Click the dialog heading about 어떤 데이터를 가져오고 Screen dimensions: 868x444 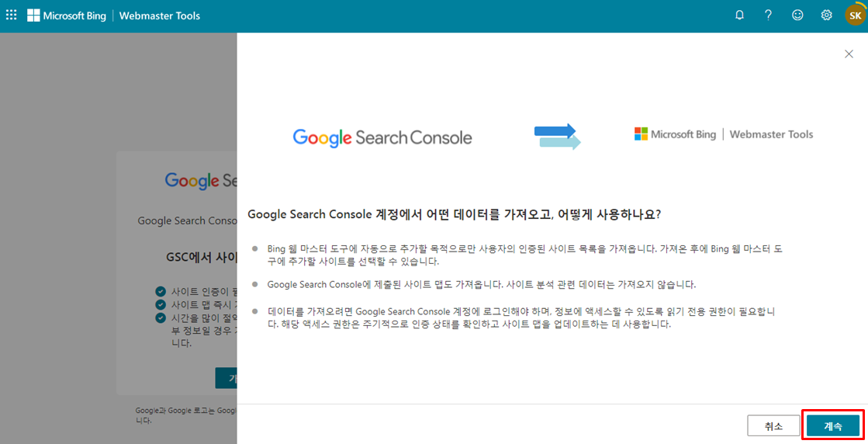click(454, 214)
